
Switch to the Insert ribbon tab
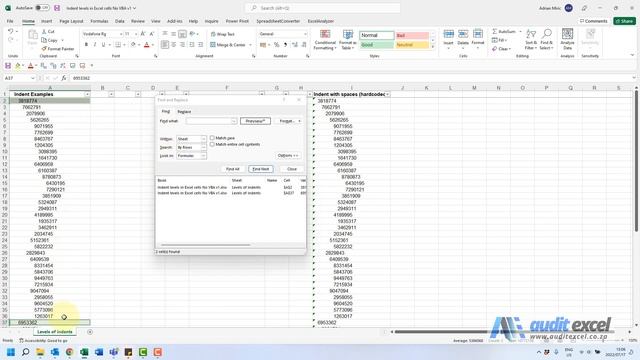click(x=47, y=21)
